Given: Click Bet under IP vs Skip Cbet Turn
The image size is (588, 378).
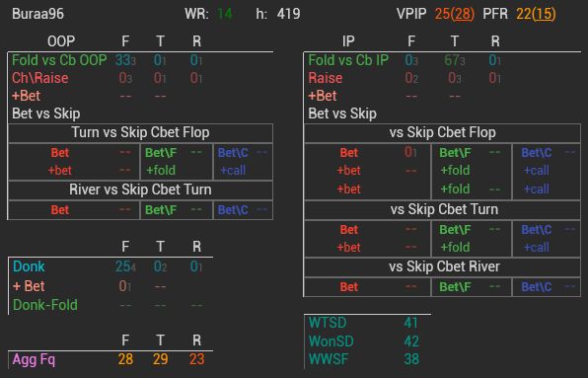Looking at the screenshot, I should (348, 230).
